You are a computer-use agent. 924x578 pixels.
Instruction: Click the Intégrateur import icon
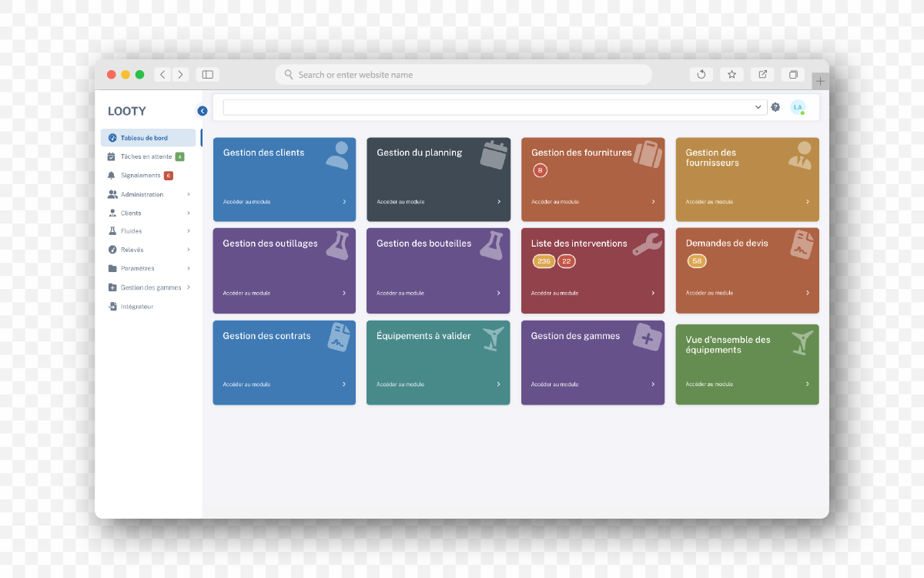click(x=112, y=307)
